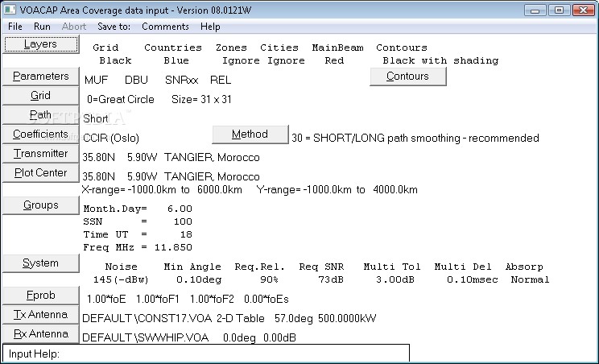This screenshot has width=599, height=364.
Task: Click the Cities layer 'Ignore' setting
Action: tap(286, 60)
